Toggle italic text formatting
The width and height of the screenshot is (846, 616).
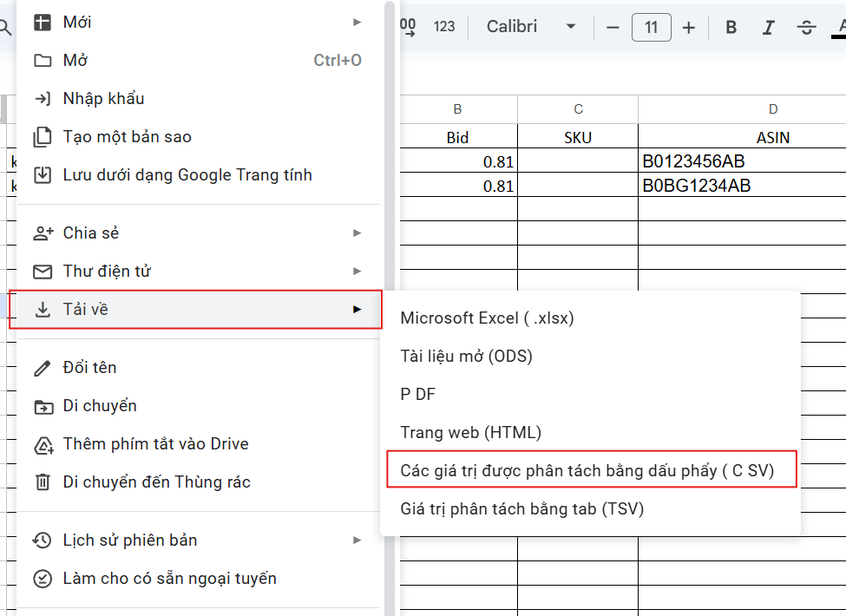pyautogui.click(x=768, y=28)
